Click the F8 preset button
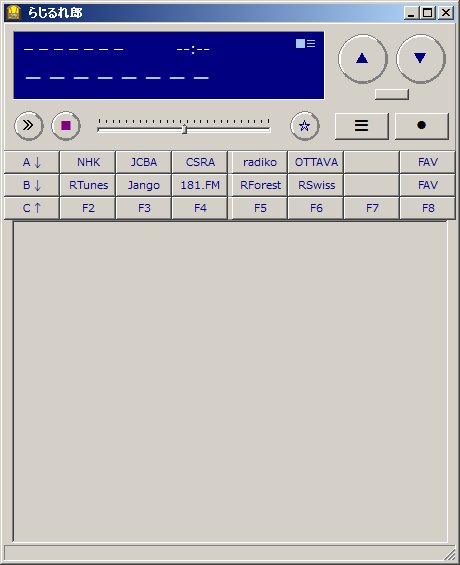460x565 pixels. click(428, 208)
